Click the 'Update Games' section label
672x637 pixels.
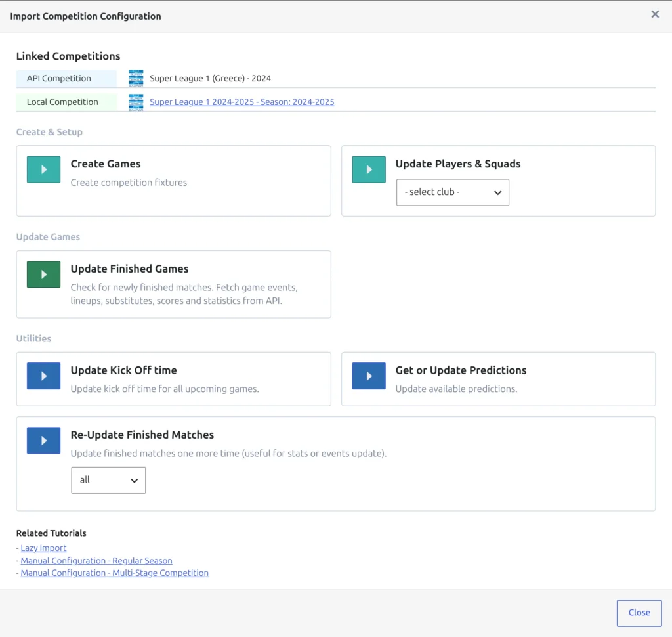click(48, 237)
